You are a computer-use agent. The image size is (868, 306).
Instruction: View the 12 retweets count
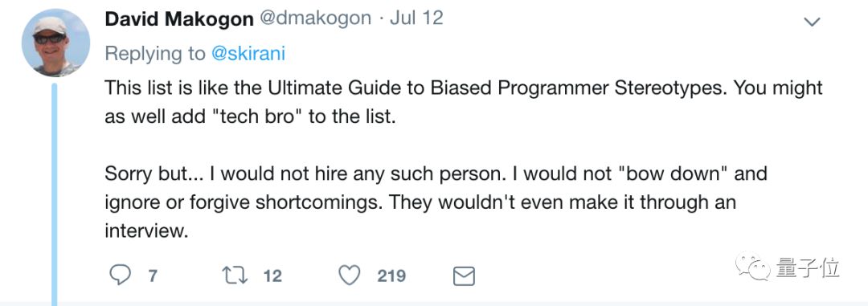pos(272,275)
